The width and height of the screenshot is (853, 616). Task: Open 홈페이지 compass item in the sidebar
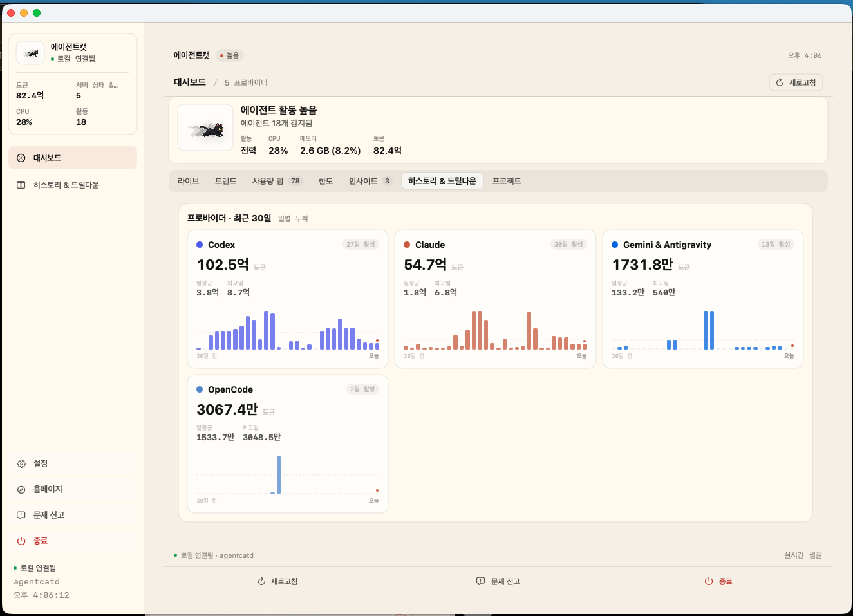point(73,489)
